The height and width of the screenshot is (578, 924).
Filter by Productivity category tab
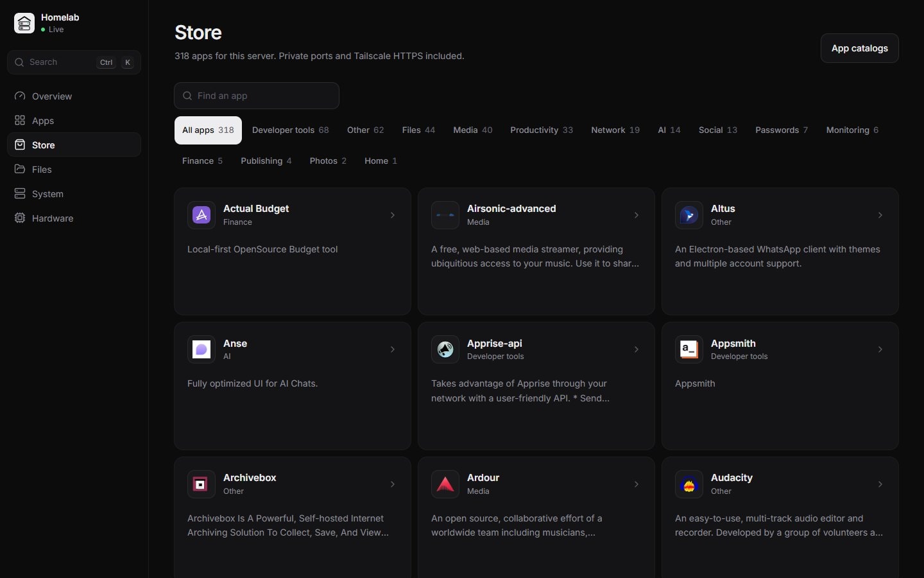tap(542, 130)
